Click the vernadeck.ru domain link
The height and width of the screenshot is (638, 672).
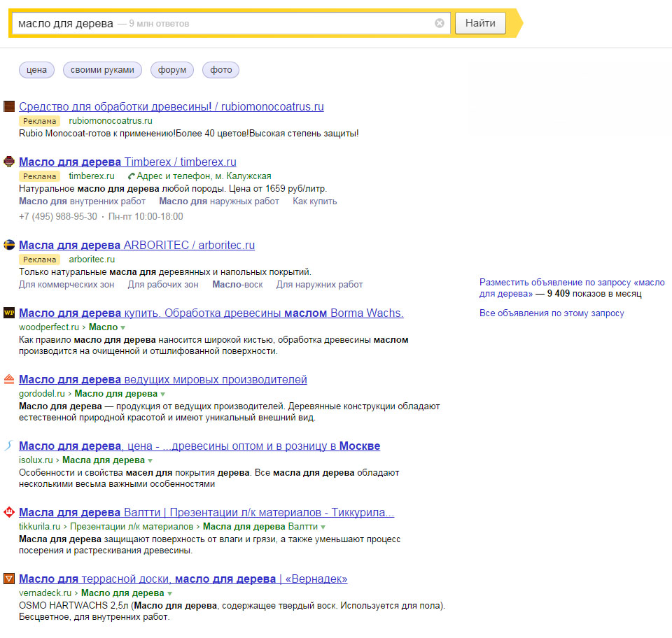pos(45,593)
